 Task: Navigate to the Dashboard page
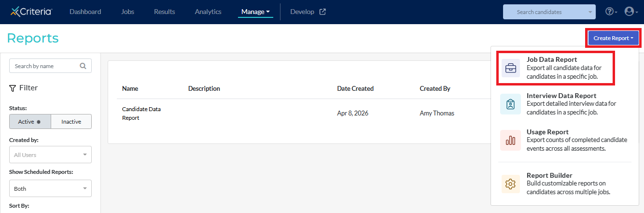[x=85, y=12]
